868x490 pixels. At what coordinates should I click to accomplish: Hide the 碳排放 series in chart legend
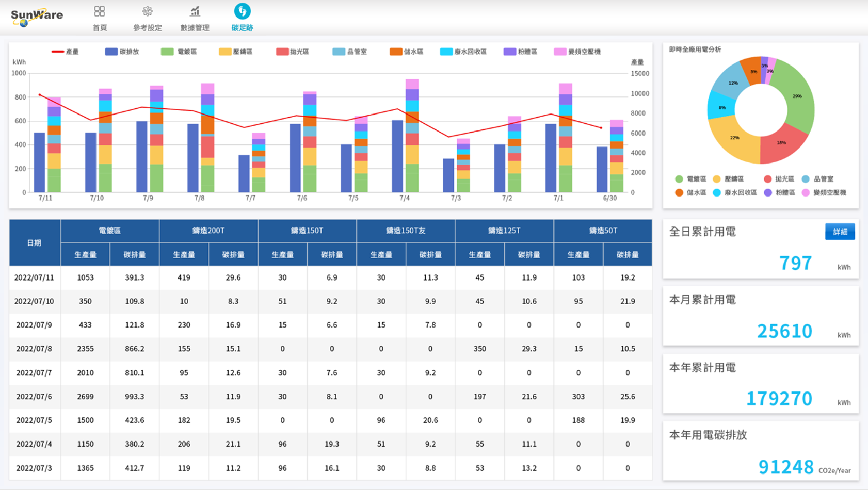(x=122, y=52)
